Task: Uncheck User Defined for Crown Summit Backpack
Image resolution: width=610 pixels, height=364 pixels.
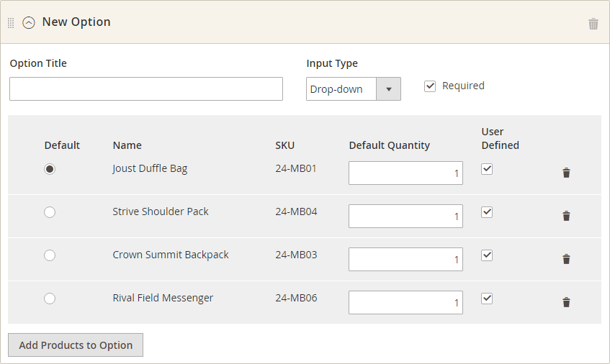Action: (487, 255)
